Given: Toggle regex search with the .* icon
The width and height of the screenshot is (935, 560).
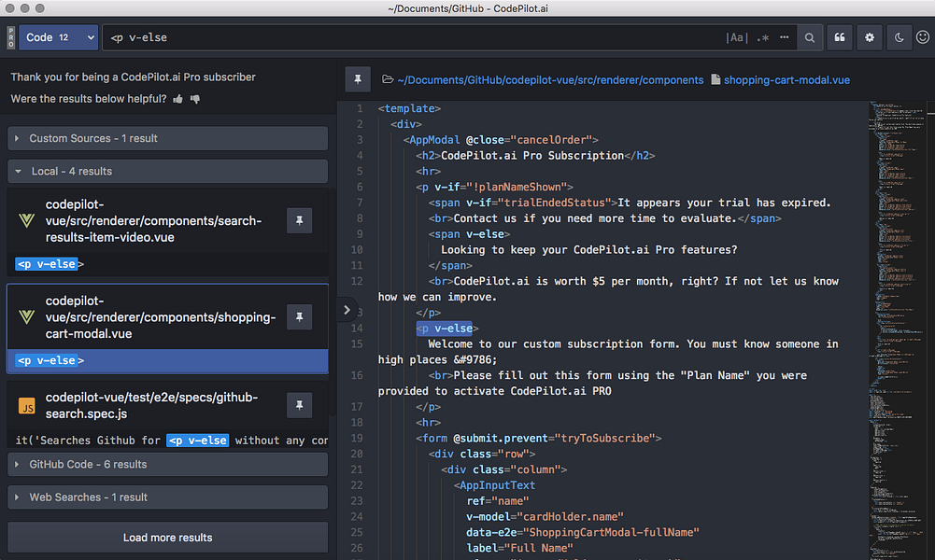Looking at the screenshot, I should (x=762, y=37).
